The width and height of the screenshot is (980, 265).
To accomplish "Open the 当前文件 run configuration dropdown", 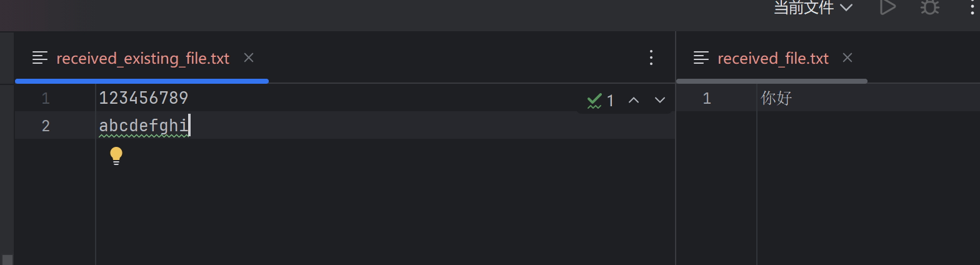I will 813,7.
